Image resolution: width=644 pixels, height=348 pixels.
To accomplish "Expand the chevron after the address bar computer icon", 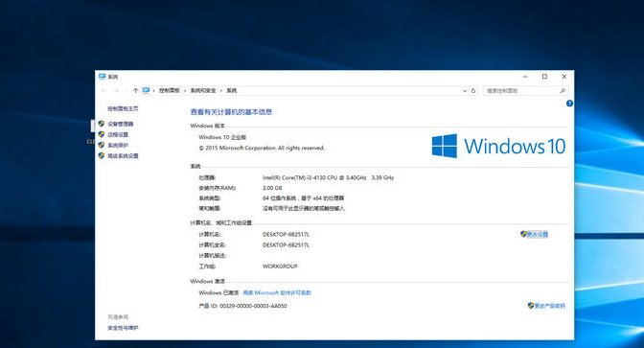I will pyautogui.click(x=154, y=90).
